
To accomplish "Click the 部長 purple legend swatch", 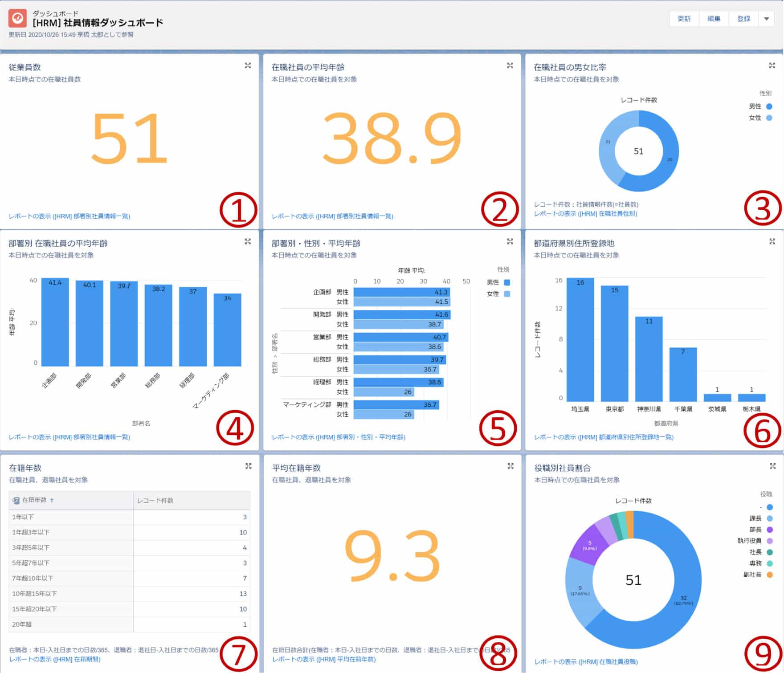I will coord(769,530).
